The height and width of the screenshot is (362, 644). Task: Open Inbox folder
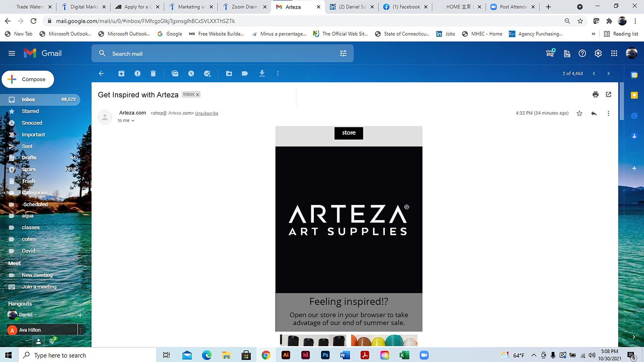[40, 100]
